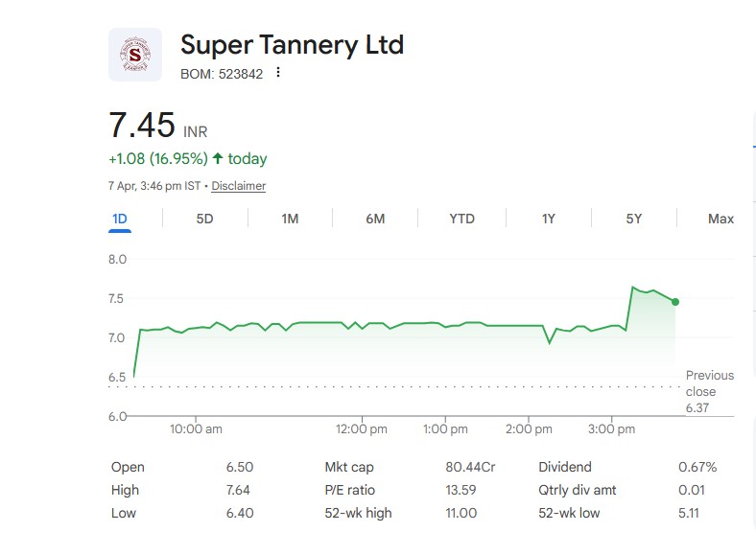Click the Mkt cap value 80.44Cr
The height and width of the screenshot is (555, 756).
470,467
